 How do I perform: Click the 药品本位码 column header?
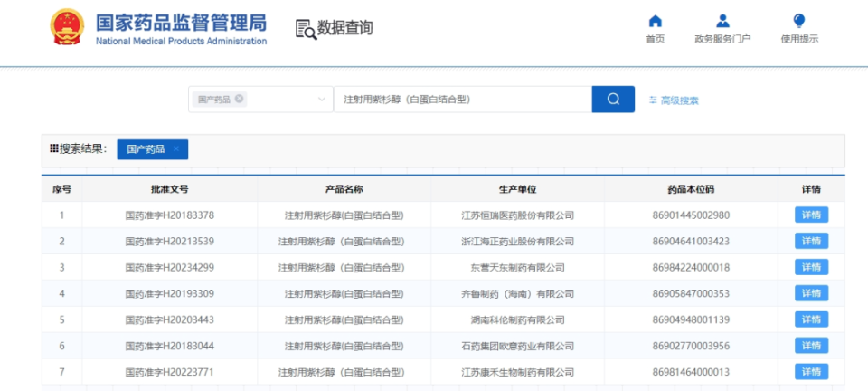tap(691, 189)
